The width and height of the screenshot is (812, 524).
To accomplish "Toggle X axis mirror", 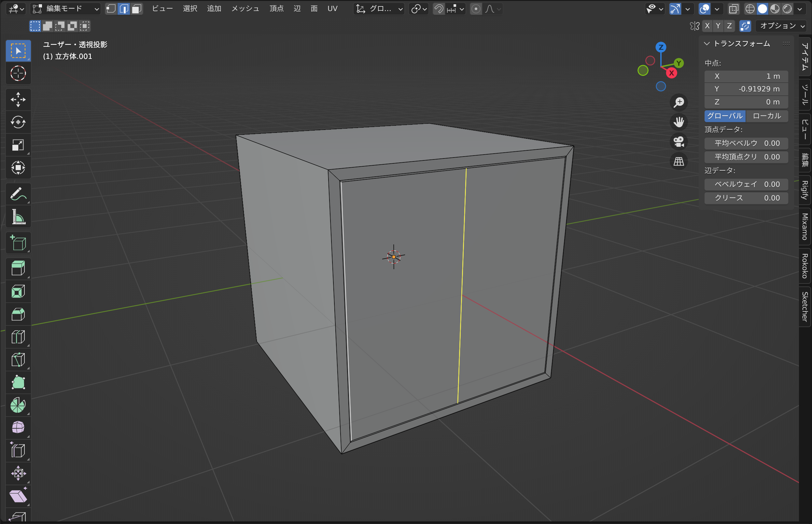I will (x=707, y=26).
